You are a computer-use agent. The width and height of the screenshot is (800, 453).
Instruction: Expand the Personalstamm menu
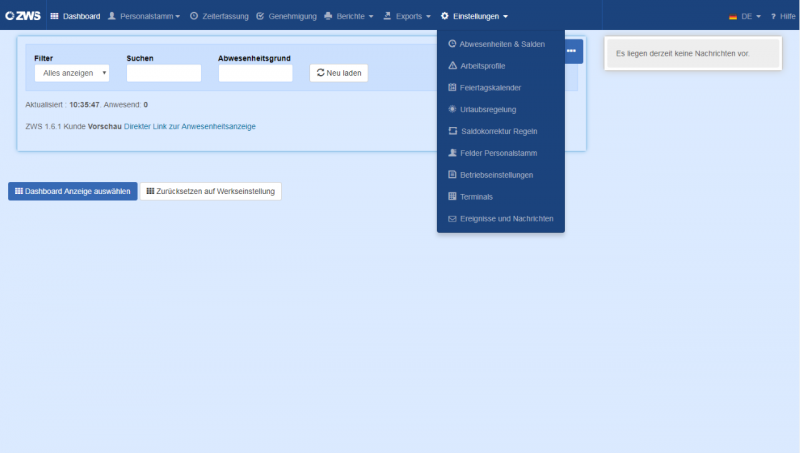[144, 16]
